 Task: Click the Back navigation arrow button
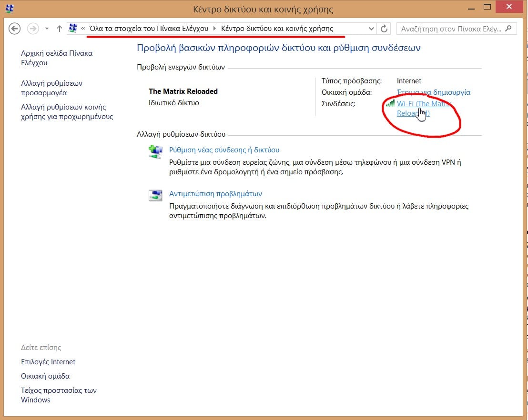click(x=15, y=29)
